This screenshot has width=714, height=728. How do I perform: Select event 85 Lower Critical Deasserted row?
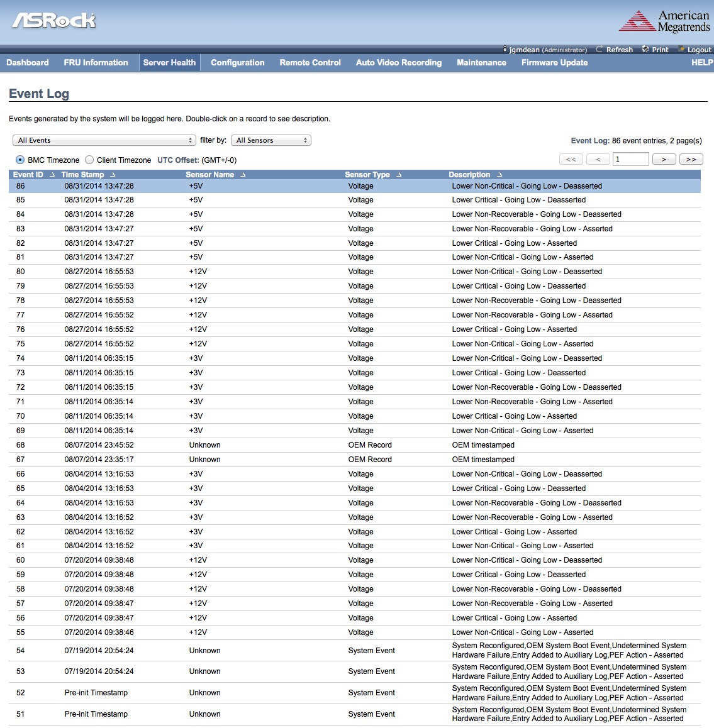pyautogui.click(x=354, y=200)
